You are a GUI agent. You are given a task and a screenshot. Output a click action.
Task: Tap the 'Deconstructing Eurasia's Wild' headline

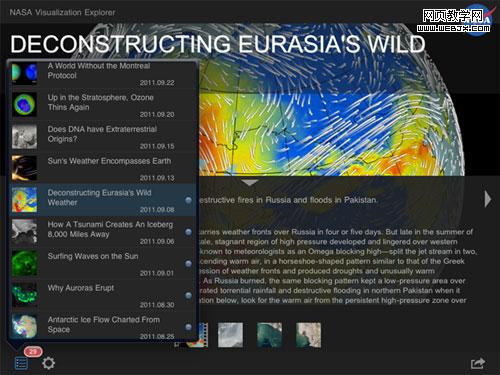pos(218,44)
